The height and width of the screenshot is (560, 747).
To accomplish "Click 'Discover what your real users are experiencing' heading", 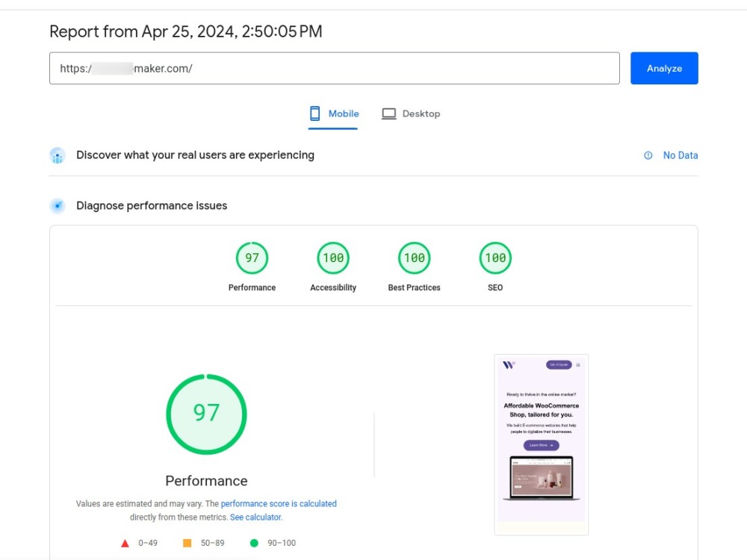I will pos(195,155).
